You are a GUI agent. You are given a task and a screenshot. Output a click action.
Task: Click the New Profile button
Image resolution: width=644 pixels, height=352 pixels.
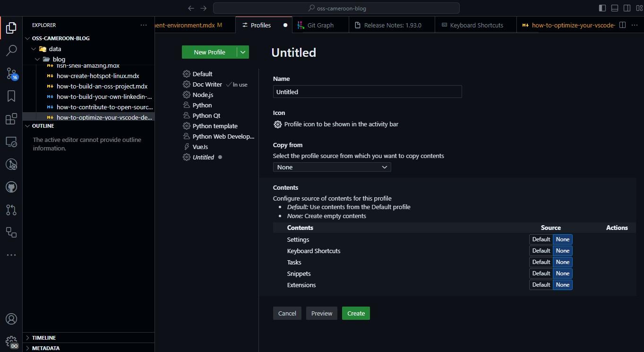(x=209, y=52)
